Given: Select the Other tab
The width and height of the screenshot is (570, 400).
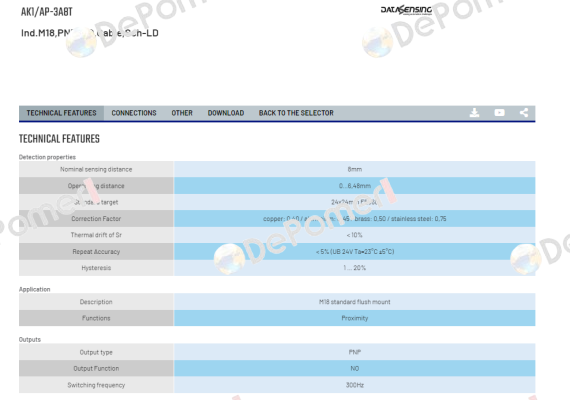Looking at the screenshot, I should tap(182, 113).
